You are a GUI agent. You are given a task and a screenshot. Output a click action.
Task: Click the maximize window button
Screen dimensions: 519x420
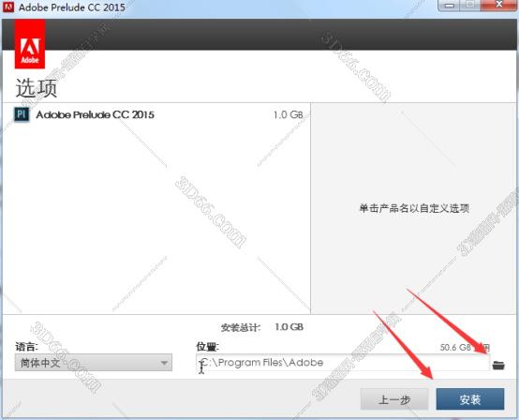click(x=470, y=5)
